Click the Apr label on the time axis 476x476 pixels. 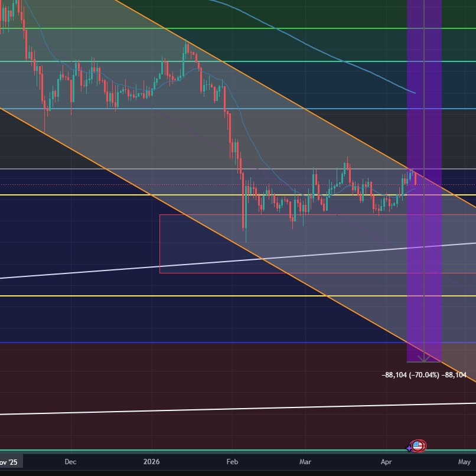click(x=386, y=462)
